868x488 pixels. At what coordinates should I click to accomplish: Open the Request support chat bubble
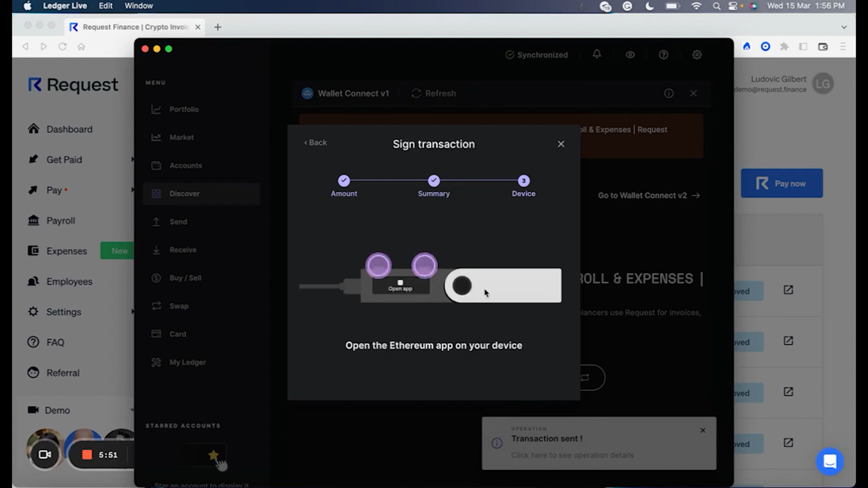pyautogui.click(x=830, y=461)
